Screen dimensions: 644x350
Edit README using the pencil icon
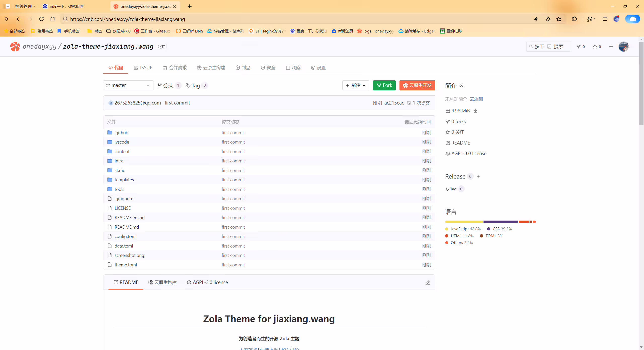(x=427, y=283)
